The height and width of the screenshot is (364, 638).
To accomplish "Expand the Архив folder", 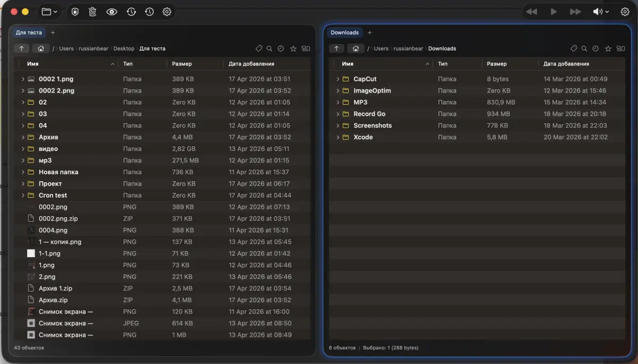I will (x=23, y=137).
